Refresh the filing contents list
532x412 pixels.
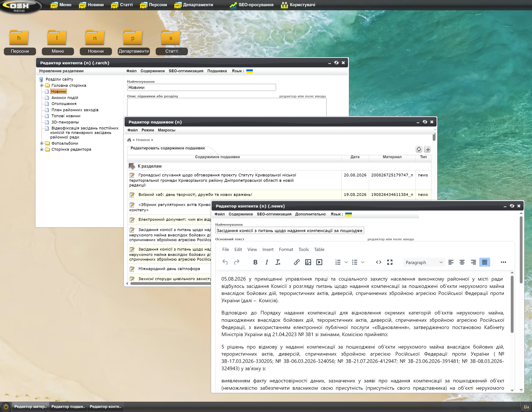[x=419, y=149]
